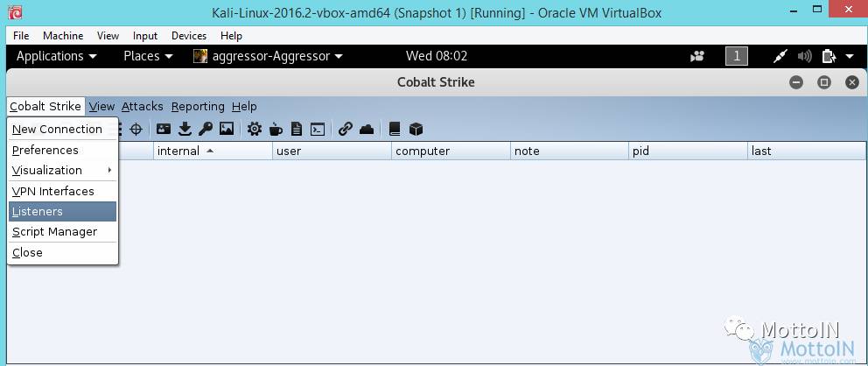Click the network connection plug icon

[x=780, y=56]
